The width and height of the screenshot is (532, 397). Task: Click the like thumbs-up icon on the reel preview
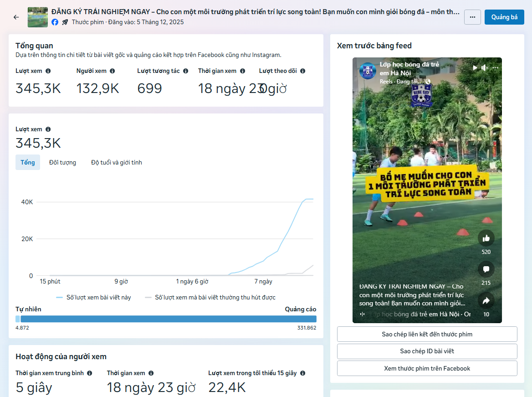pos(486,238)
